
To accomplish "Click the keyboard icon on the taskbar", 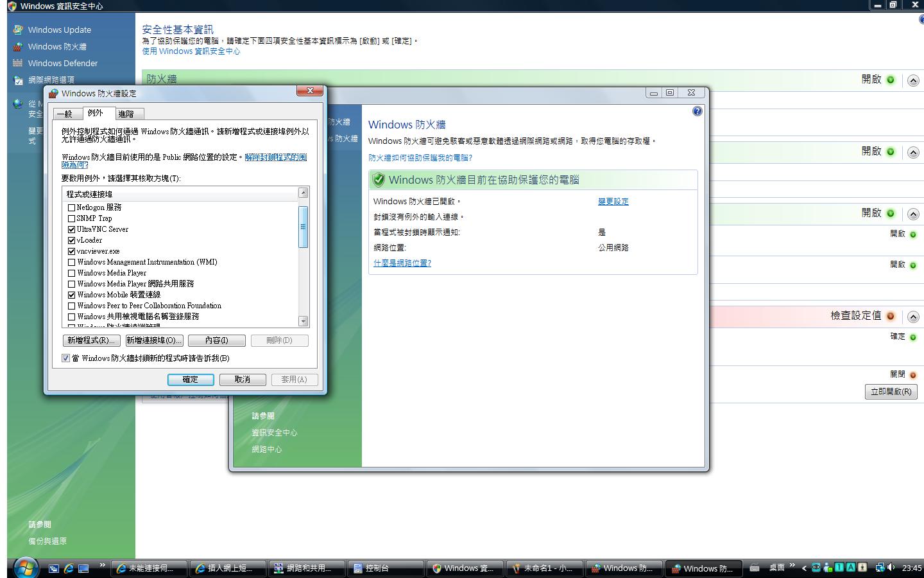I will [x=755, y=568].
